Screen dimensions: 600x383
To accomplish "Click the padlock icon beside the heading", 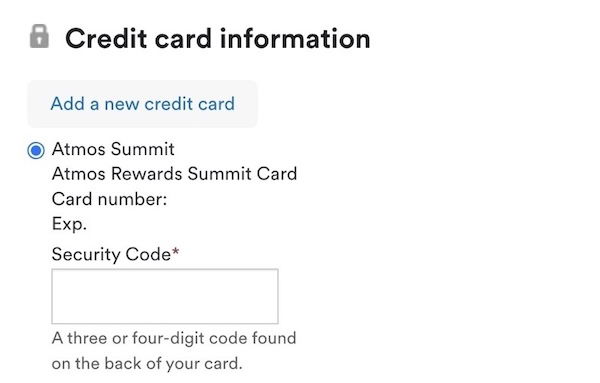I will pos(39,37).
